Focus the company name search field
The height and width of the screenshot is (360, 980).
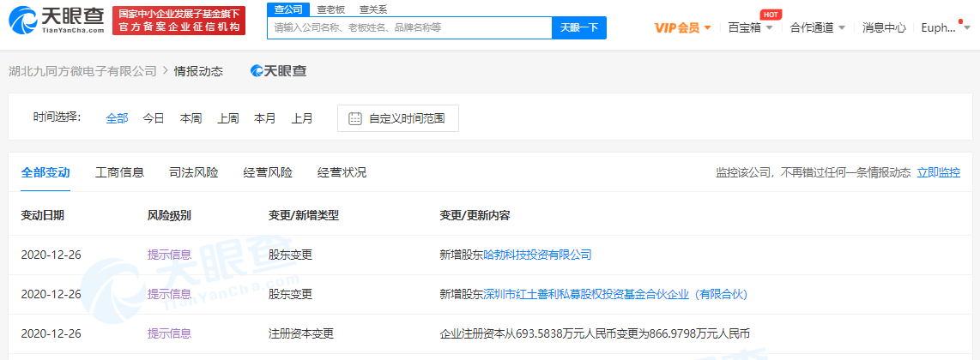[x=410, y=28]
